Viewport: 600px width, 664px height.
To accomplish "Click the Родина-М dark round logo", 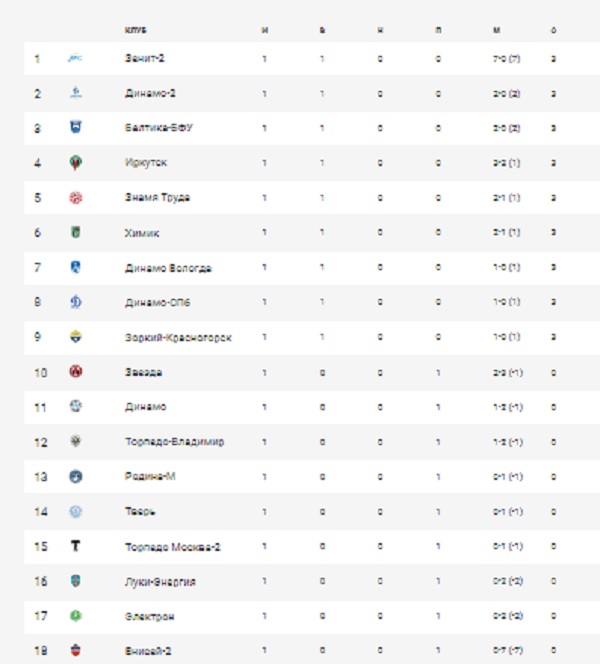I will [76, 477].
